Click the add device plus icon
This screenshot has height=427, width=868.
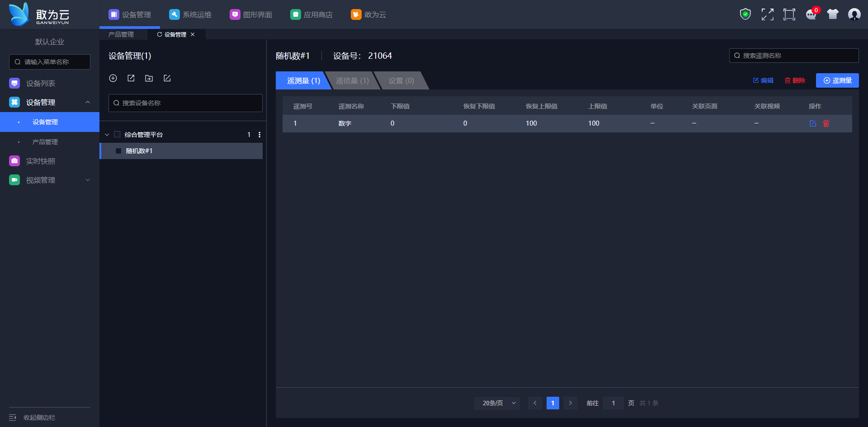[113, 78]
